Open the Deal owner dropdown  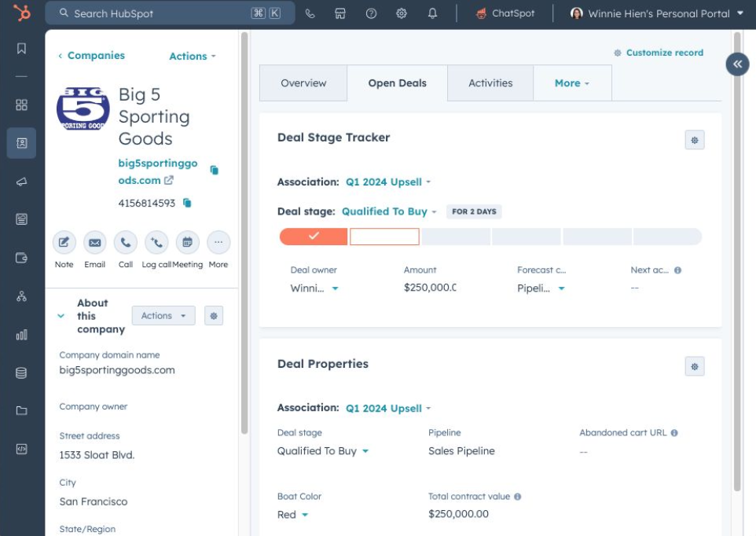coord(314,288)
